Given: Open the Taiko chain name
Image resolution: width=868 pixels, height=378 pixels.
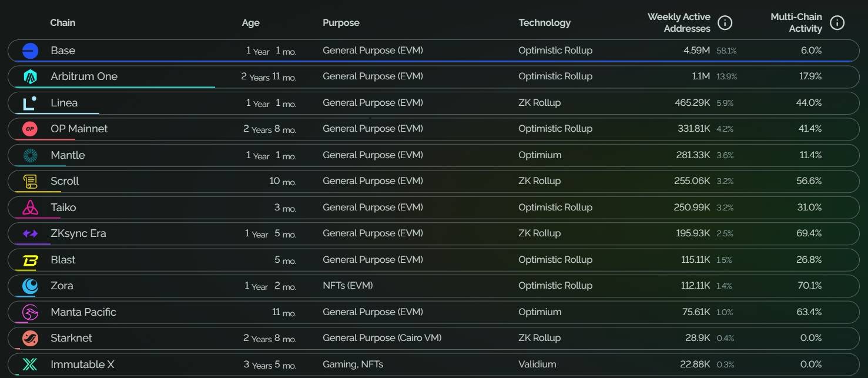Looking at the screenshot, I should coord(63,208).
